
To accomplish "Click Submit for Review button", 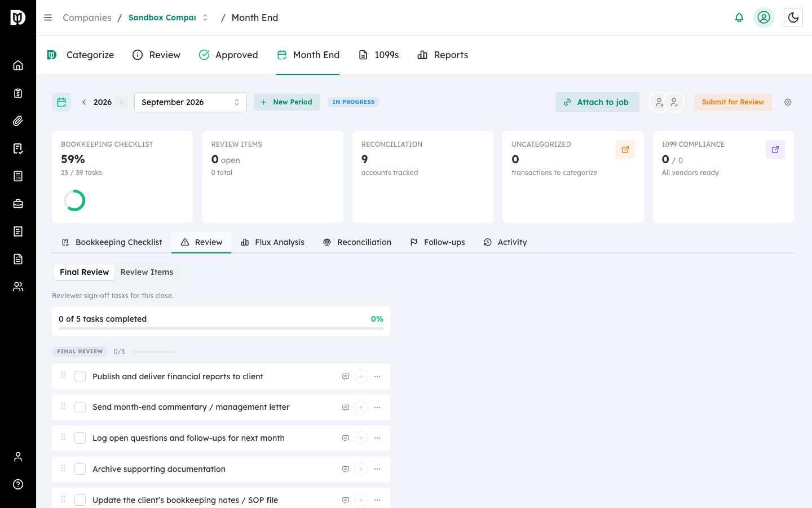I will coord(733,102).
